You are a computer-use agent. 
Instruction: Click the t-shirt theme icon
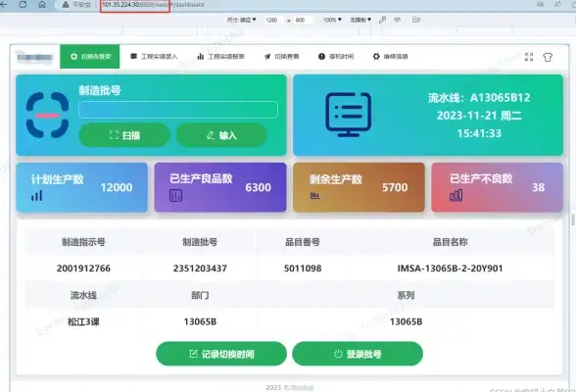click(x=548, y=57)
